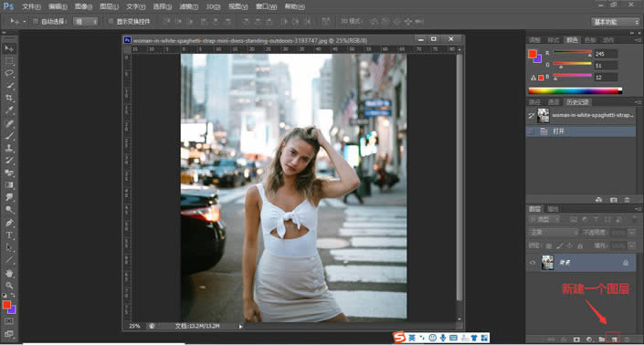This screenshot has width=644, height=345.
Task: Select the Lasso tool
Action: pos(9,73)
